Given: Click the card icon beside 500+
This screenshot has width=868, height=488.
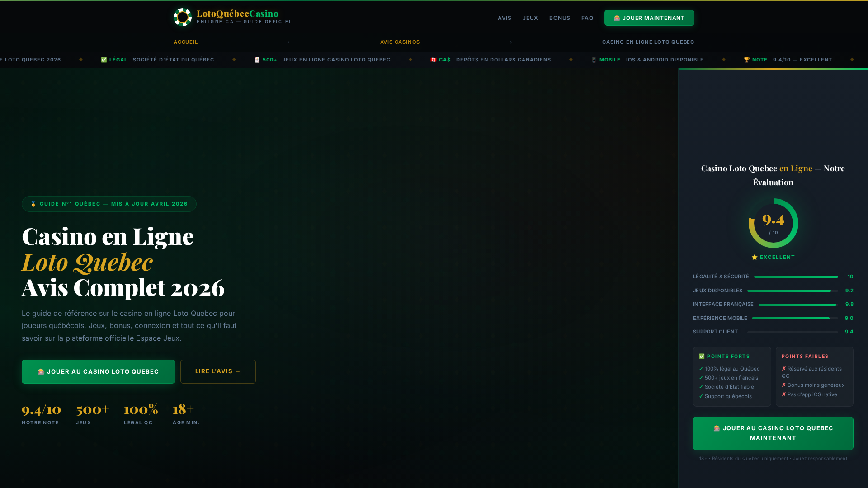Looking at the screenshot, I should click(257, 60).
